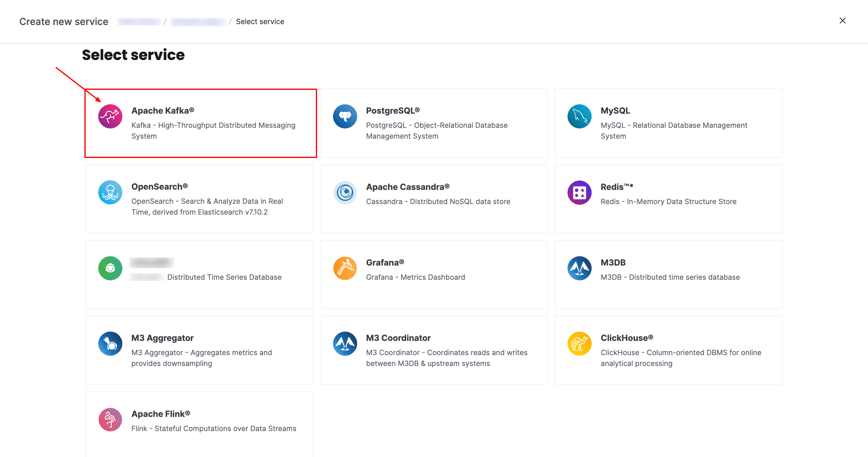This screenshot has width=868, height=457.
Task: Click the OpenSearch octopus icon
Action: [x=110, y=192]
